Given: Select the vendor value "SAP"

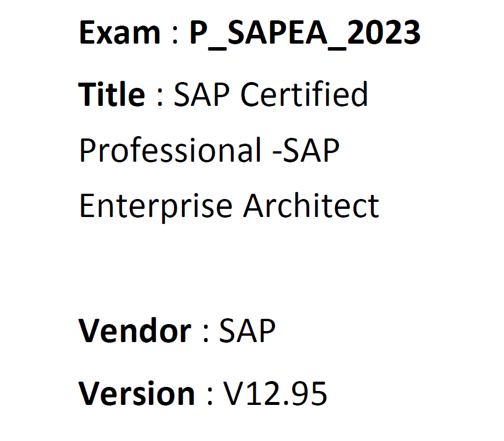Looking at the screenshot, I should coord(247,331).
